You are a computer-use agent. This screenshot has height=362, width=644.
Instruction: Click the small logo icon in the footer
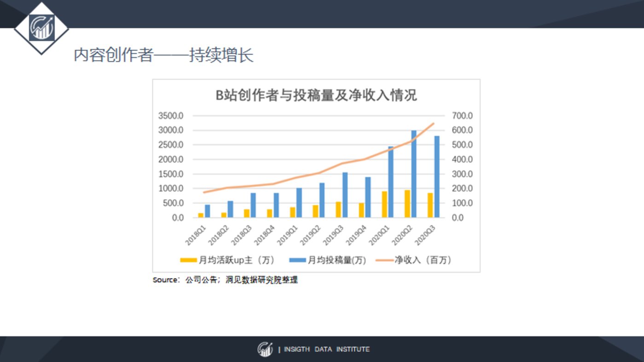(x=265, y=349)
